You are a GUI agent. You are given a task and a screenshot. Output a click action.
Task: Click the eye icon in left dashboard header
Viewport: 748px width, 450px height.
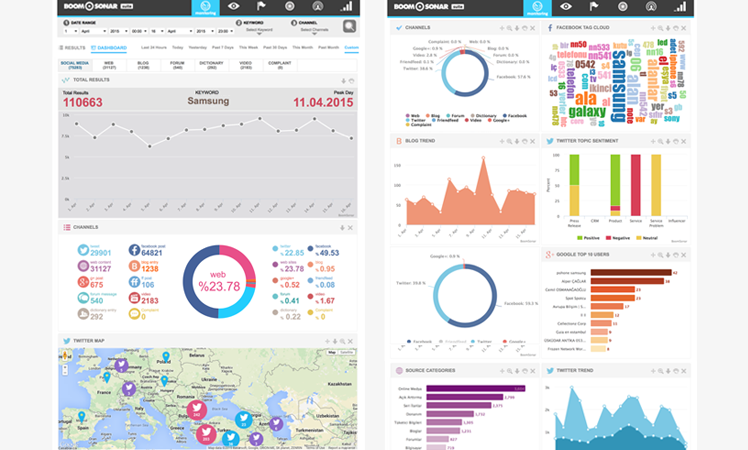[x=233, y=6]
